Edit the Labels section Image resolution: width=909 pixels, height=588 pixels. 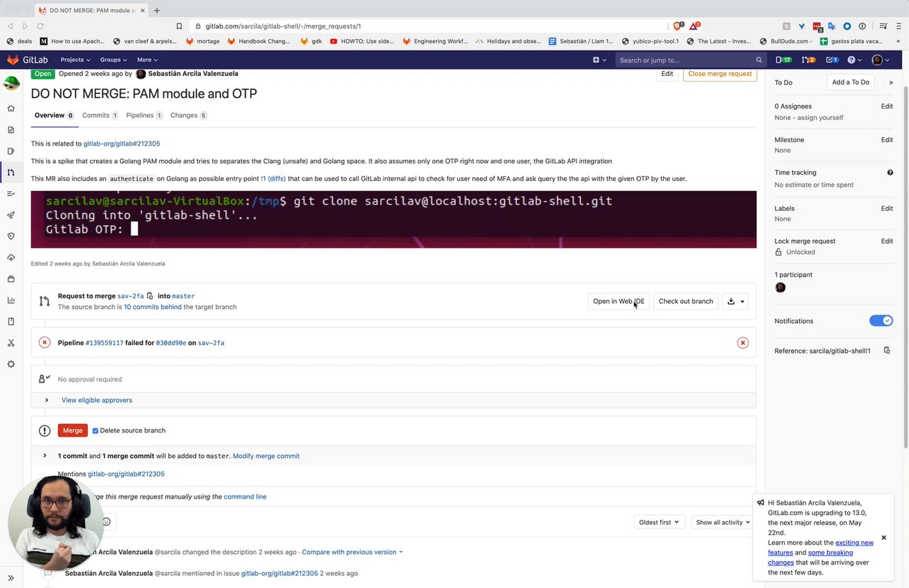point(887,208)
